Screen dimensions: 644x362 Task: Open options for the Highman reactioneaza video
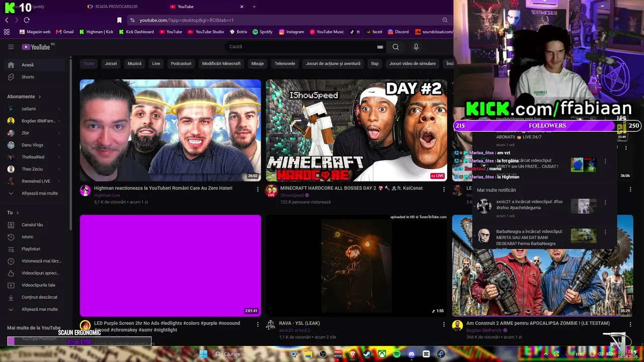click(x=258, y=190)
